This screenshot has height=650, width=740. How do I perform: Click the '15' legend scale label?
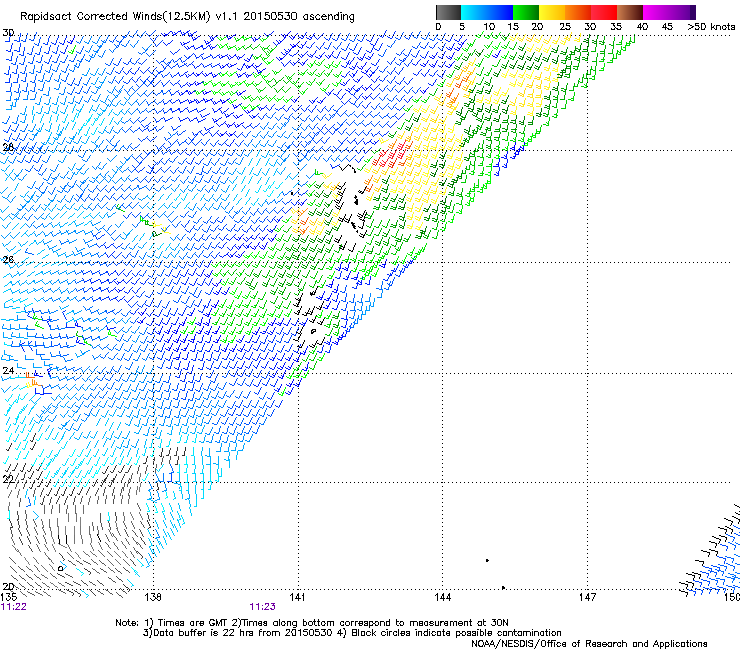[x=513, y=27]
